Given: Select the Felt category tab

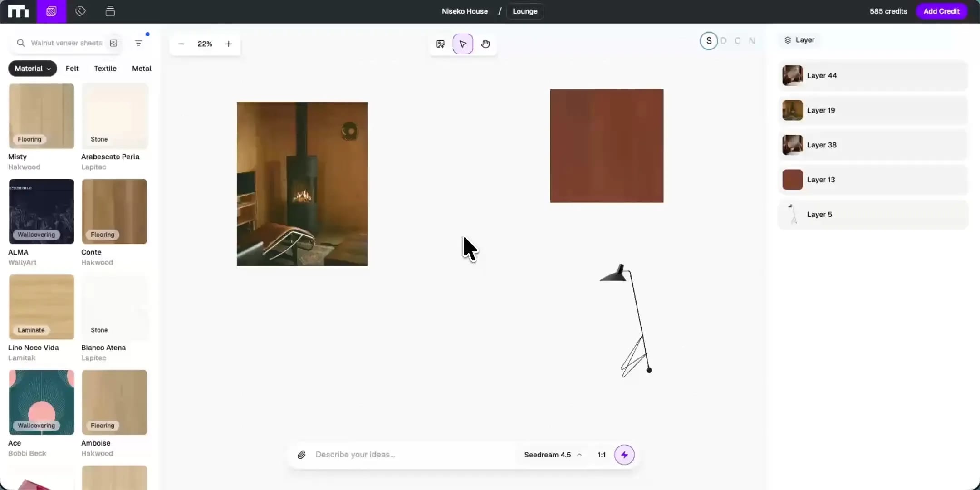Looking at the screenshot, I should tap(72, 69).
